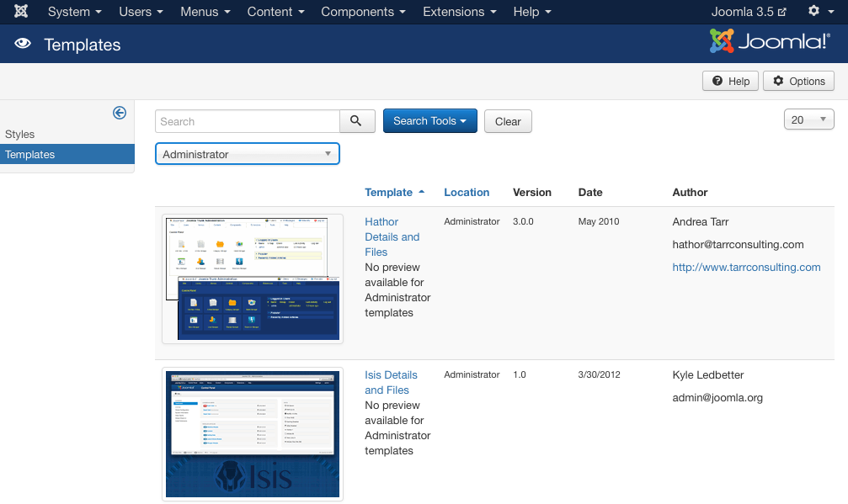Collapse the sidebar with the arrow icon
848x504 pixels.
[x=120, y=113]
